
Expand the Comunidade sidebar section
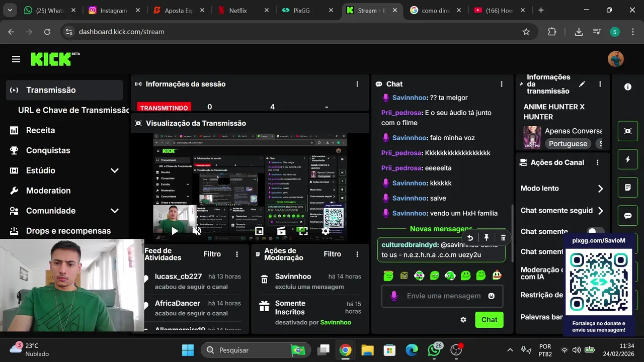point(115,211)
